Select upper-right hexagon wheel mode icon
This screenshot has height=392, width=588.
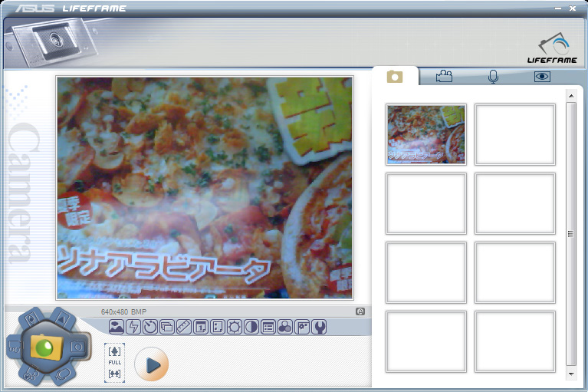(x=62, y=319)
